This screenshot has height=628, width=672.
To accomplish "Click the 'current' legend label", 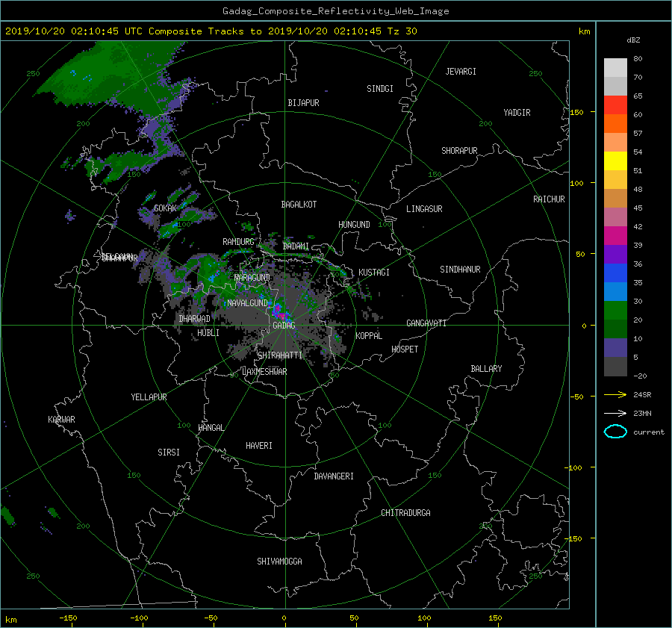I will (x=649, y=432).
